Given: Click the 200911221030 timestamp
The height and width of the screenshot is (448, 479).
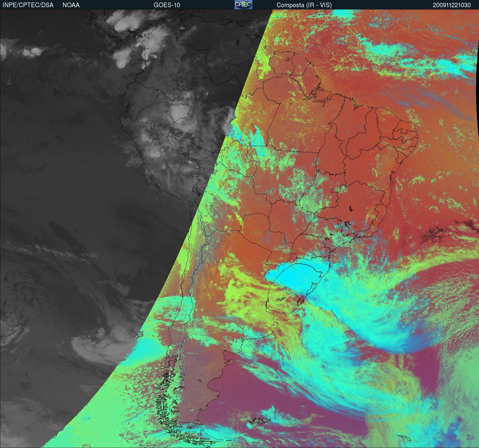Looking at the screenshot, I should pyautogui.click(x=452, y=5).
